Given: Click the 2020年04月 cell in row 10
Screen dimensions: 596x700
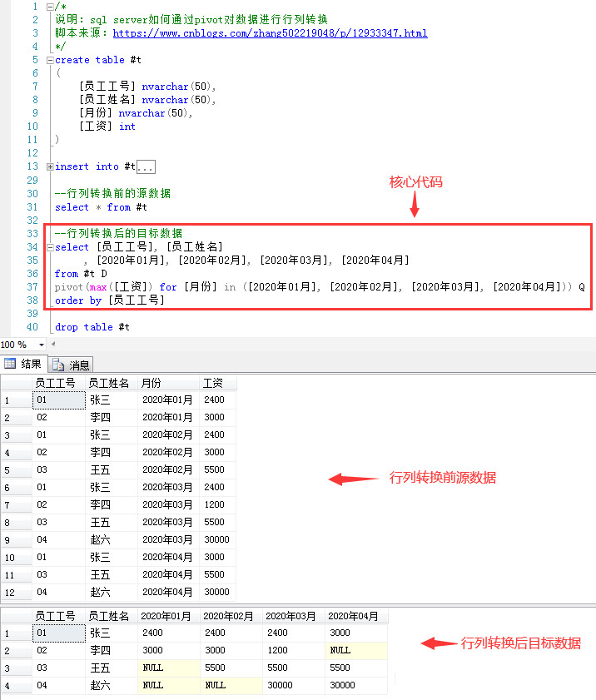Looking at the screenshot, I should click(x=169, y=557).
